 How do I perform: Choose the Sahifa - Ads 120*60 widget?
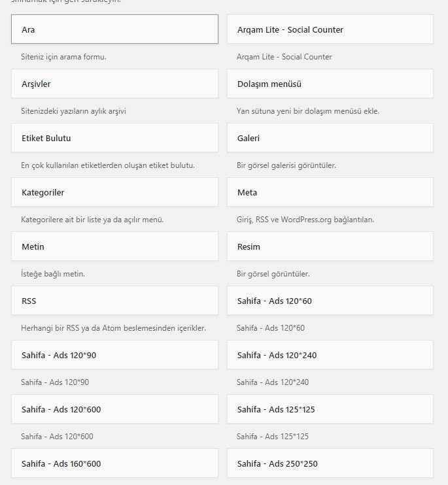(330, 301)
